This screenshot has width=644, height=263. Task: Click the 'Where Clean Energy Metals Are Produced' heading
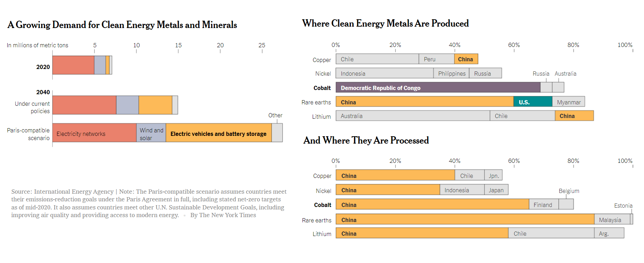coord(385,23)
